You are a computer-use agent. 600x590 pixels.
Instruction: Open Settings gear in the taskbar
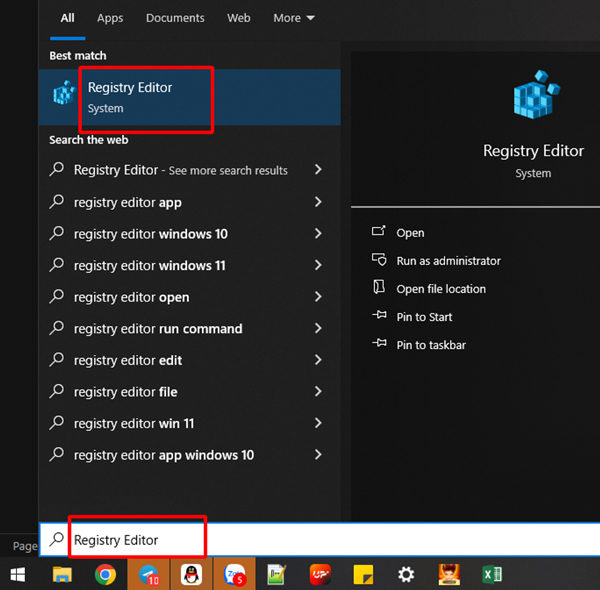click(x=406, y=575)
